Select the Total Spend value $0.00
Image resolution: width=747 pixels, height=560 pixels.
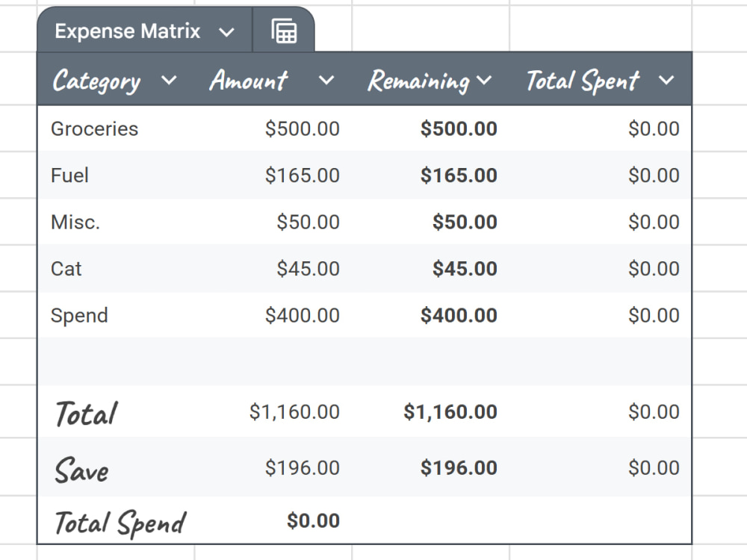click(x=313, y=520)
